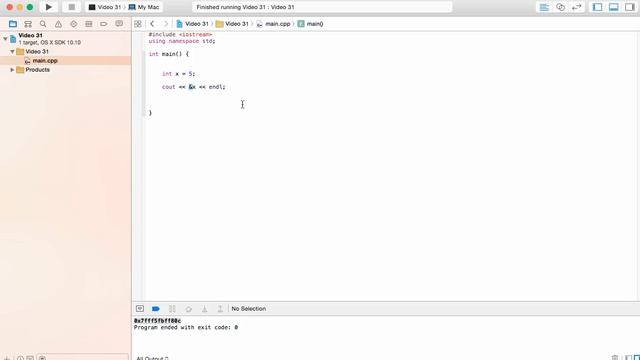
Task: Open the find navigator
Action: [x=43, y=24]
